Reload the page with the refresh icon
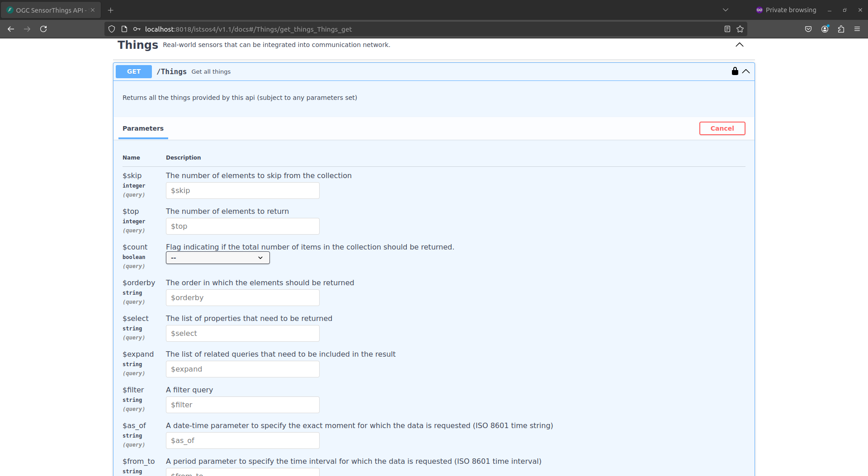 [43, 29]
